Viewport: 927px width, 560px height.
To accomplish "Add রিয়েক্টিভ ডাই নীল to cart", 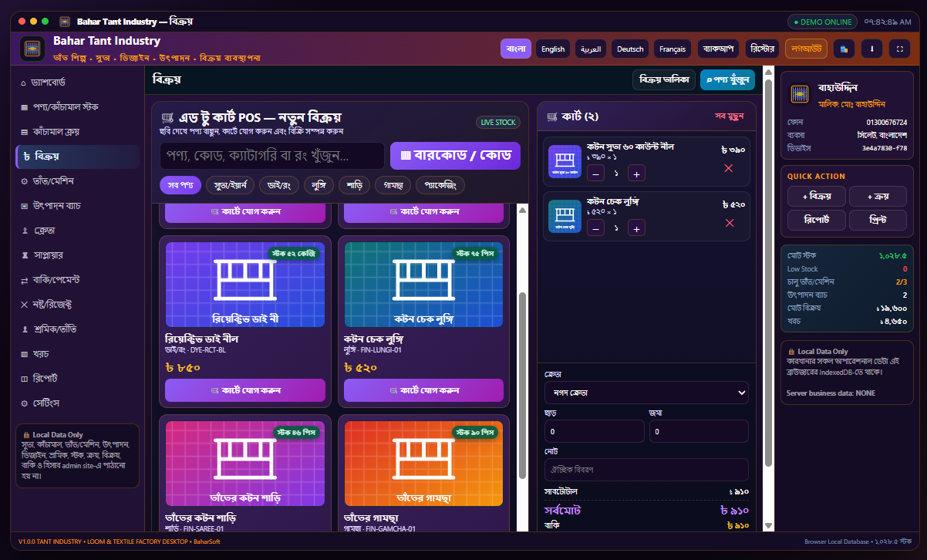I will 245,390.
